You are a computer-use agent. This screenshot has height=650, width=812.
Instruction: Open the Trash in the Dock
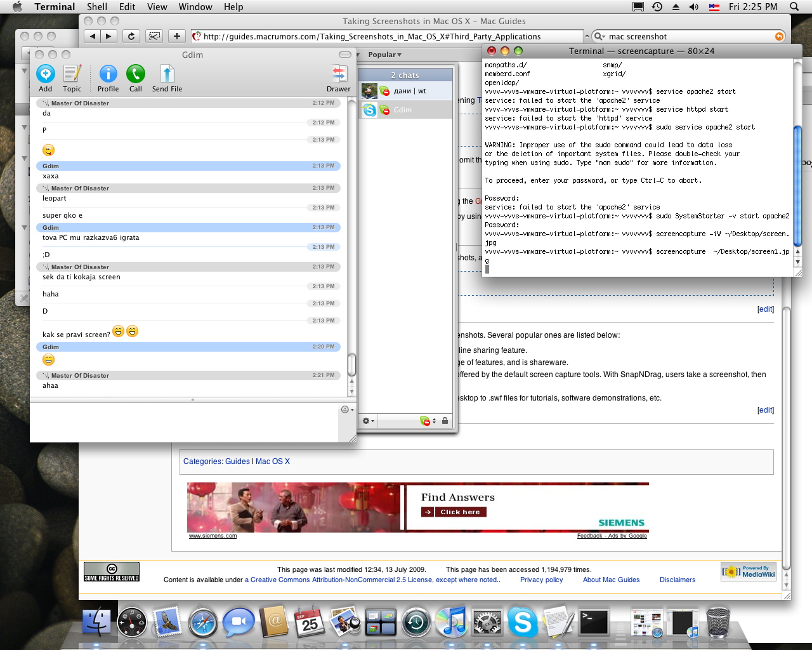pos(718,622)
